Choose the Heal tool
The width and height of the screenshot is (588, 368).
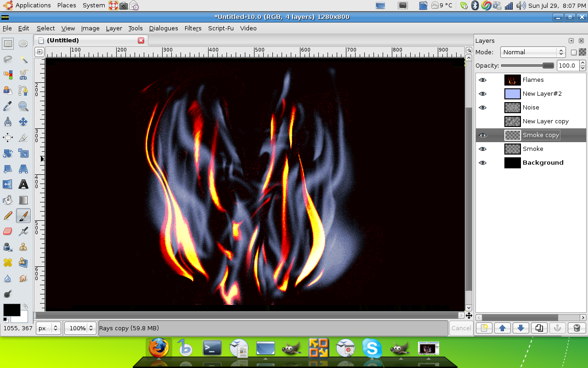click(x=8, y=263)
